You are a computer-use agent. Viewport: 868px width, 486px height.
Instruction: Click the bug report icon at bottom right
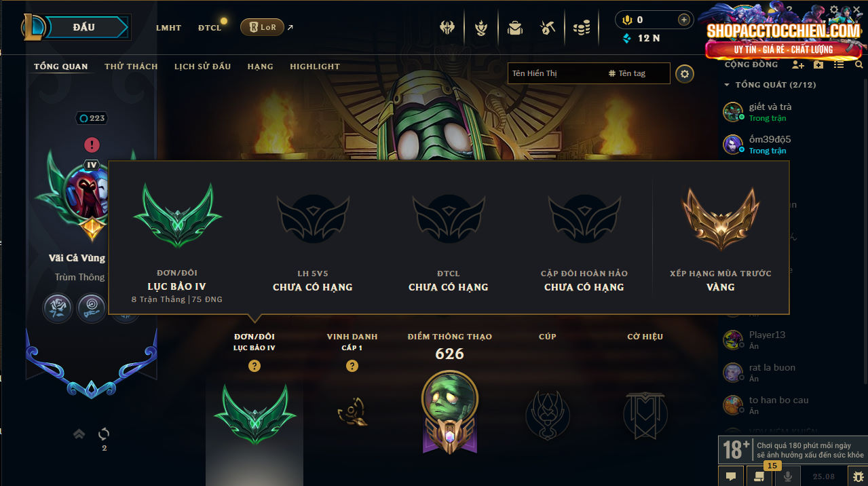858,476
